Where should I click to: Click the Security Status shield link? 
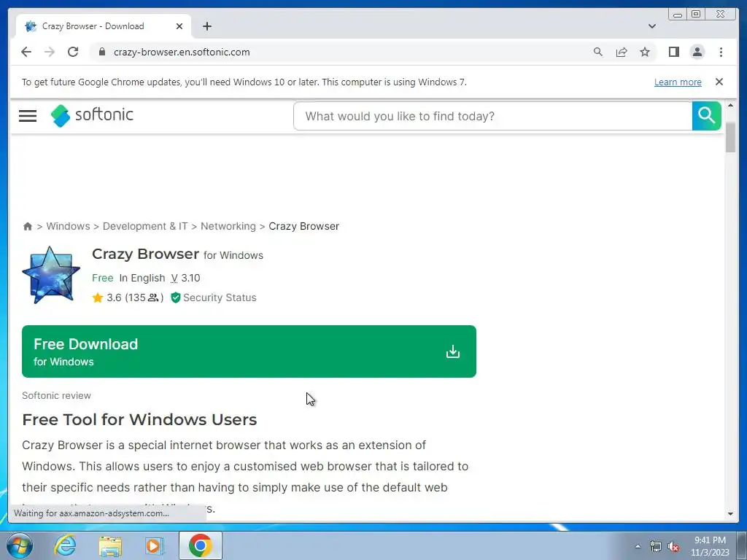(x=214, y=297)
